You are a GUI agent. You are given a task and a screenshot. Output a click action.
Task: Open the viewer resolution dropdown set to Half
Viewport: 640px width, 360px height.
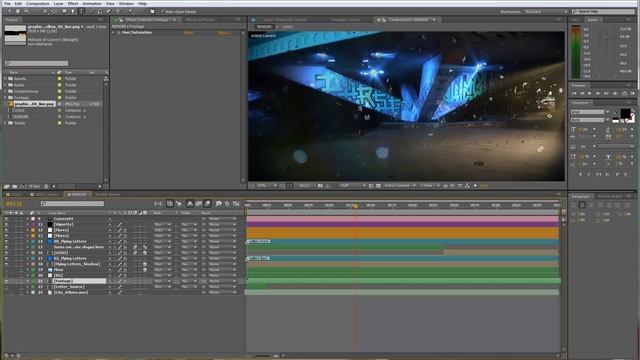353,186
